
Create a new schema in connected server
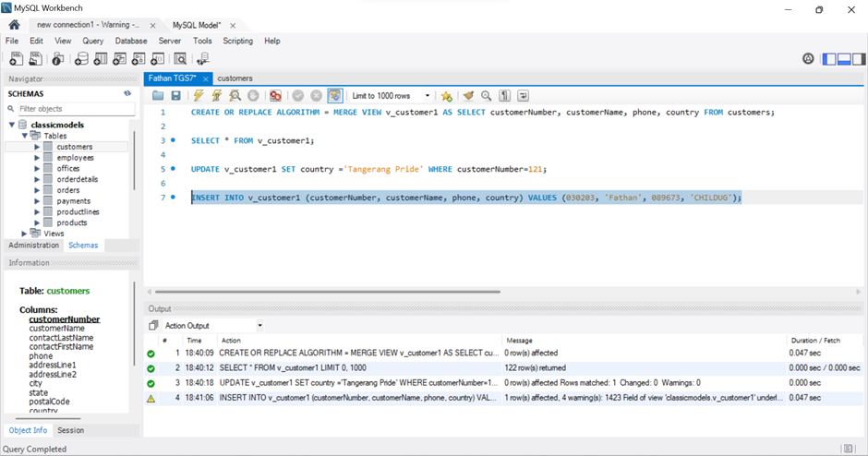click(x=81, y=59)
